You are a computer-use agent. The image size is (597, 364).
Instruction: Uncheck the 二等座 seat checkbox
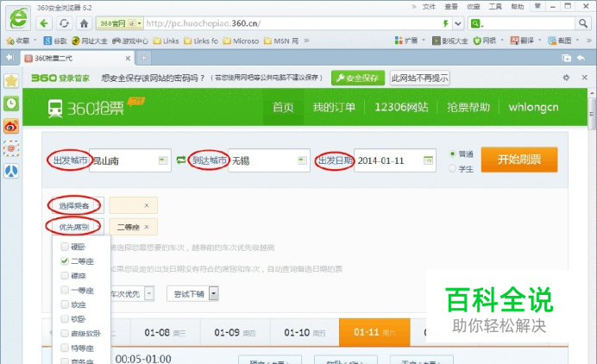65,261
